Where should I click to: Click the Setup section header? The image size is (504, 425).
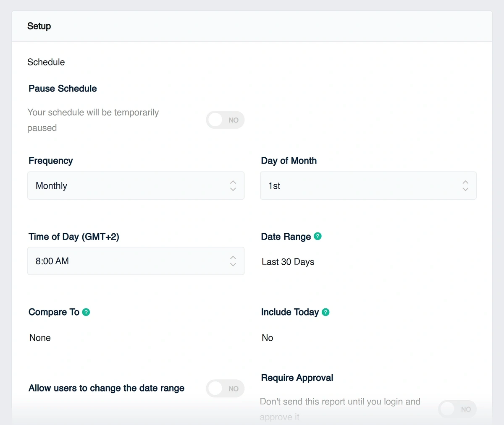(39, 26)
